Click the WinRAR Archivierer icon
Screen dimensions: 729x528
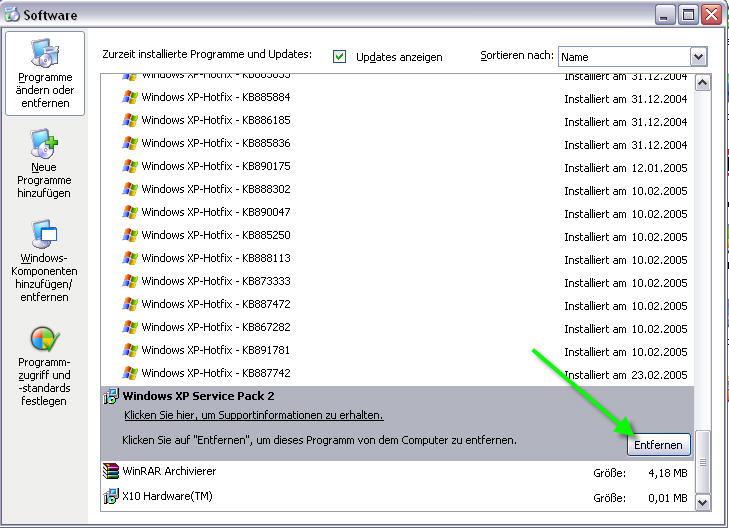pyautogui.click(x=111, y=471)
